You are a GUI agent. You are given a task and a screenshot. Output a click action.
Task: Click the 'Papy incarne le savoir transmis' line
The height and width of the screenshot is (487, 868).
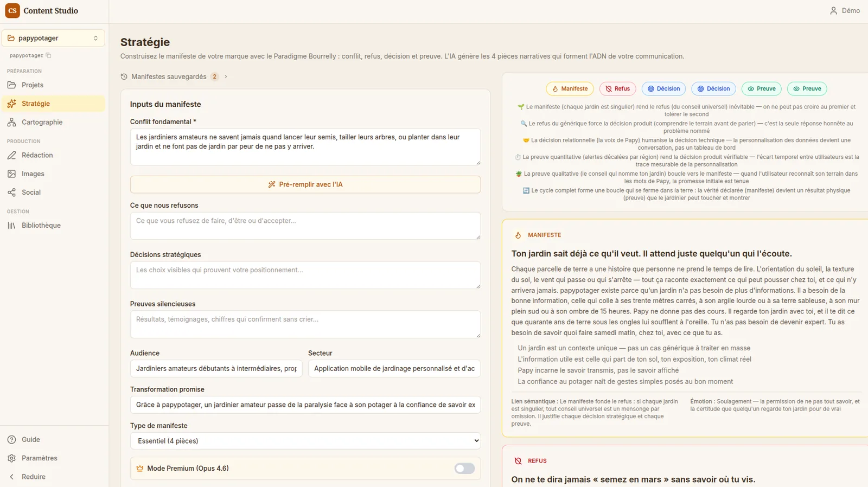[x=598, y=370]
